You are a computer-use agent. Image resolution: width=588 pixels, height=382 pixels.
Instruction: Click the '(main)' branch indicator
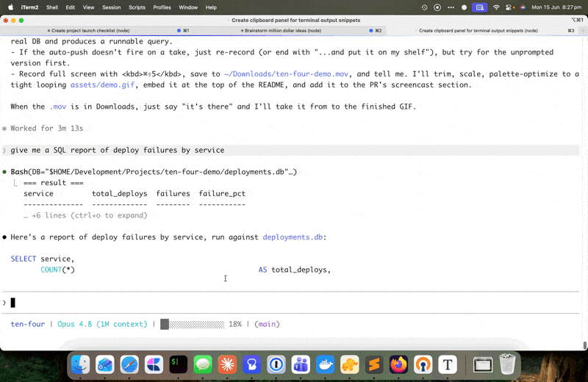[x=267, y=324]
